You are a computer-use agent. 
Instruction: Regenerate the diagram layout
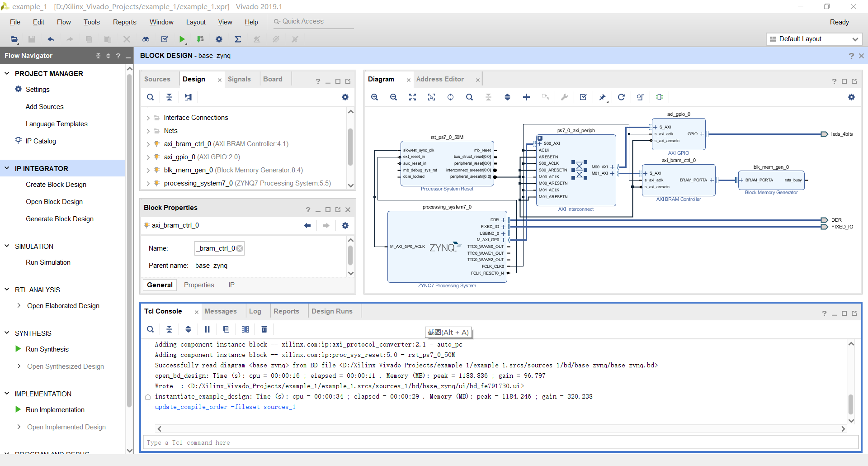622,97
